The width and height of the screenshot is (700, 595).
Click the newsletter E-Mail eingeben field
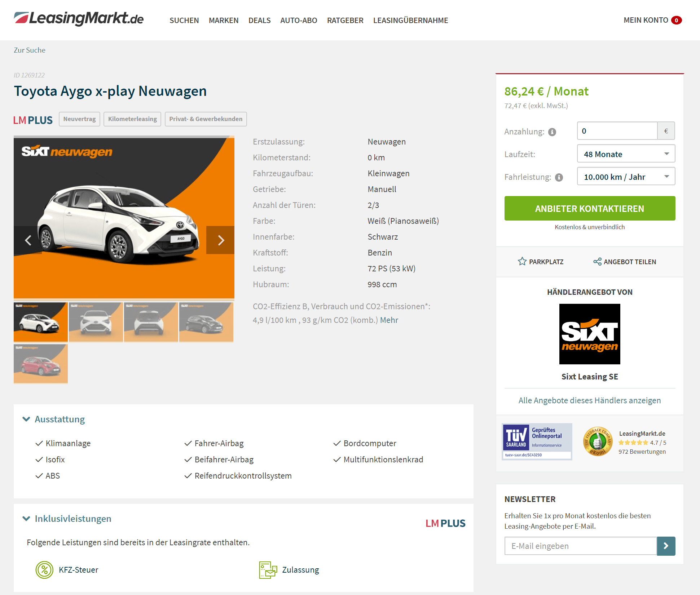[x=581, y=546]
